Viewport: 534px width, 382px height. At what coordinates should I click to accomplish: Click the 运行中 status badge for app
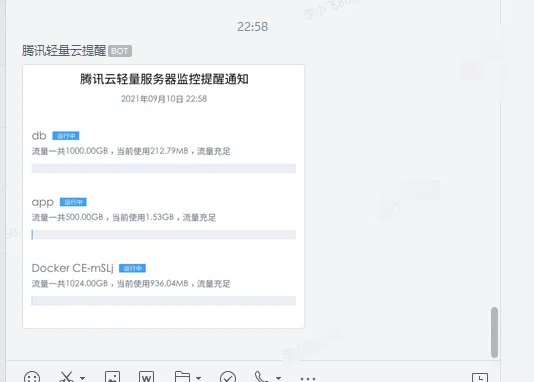pos(73,202)
